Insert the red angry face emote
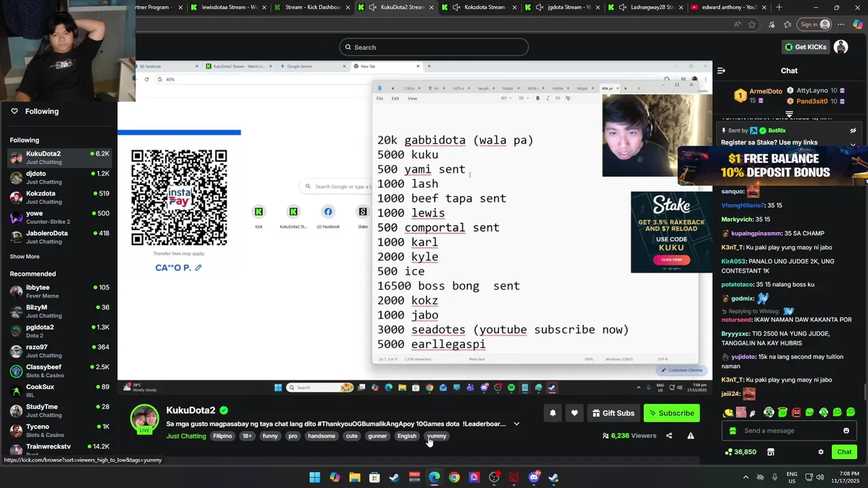 point(796,412)
